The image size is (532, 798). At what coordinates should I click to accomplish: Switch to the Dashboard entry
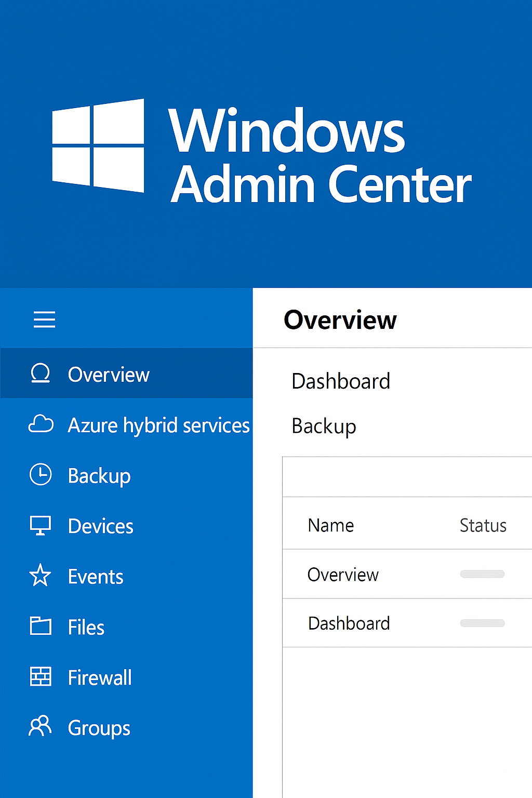341,381
